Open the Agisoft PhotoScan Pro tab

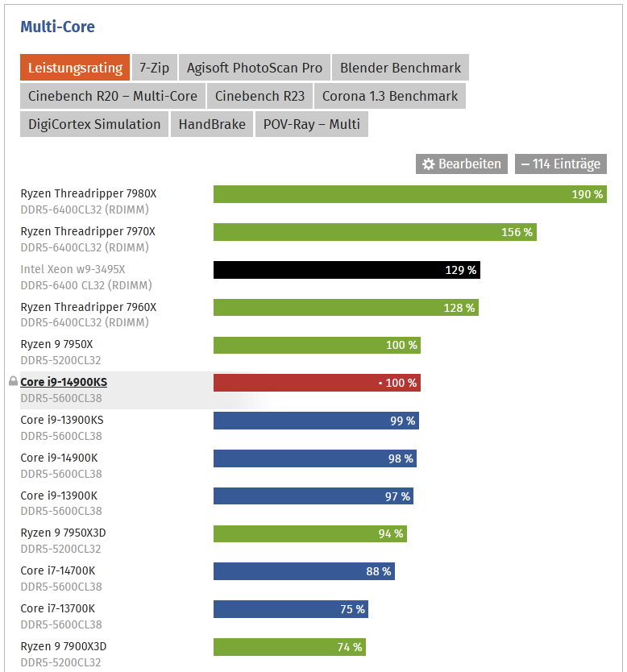pyautogui.click(x=254, y=68)
